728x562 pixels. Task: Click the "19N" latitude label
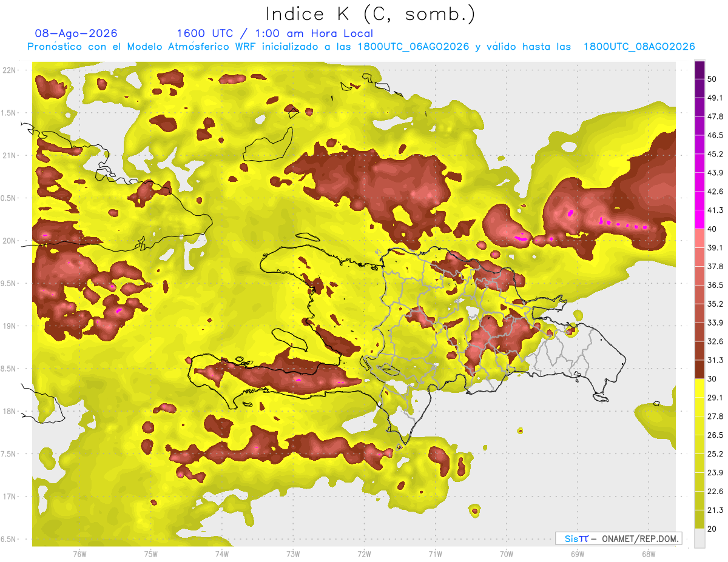pos(10,326)
